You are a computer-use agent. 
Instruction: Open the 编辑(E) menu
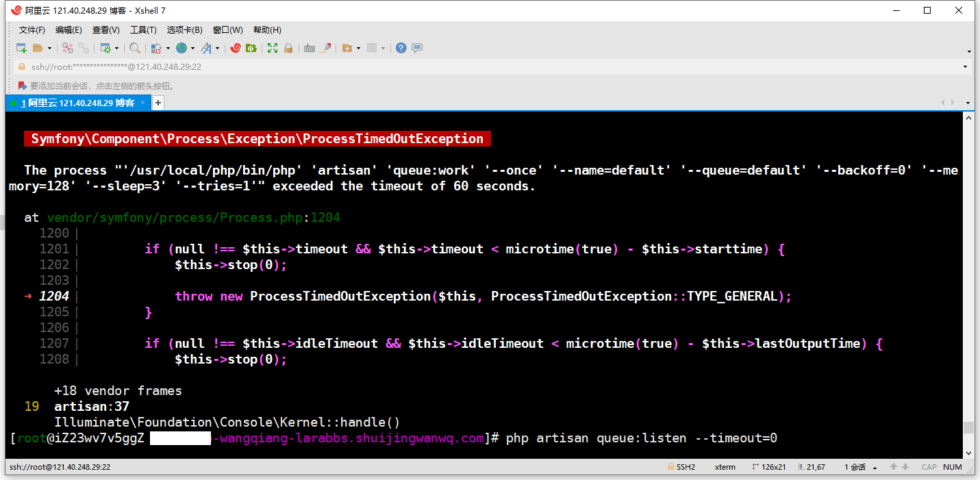(x=68, y=30)
